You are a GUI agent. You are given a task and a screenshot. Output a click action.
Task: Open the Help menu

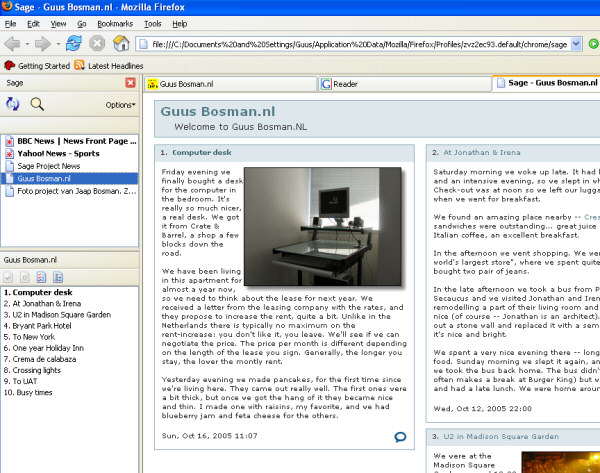click(x=179, y=24)
